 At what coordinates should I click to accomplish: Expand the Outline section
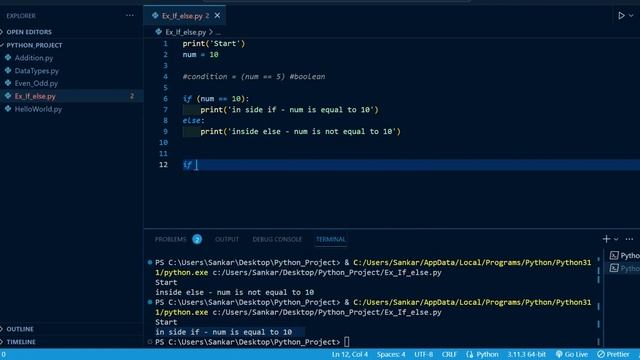click(x=20, y=329)
